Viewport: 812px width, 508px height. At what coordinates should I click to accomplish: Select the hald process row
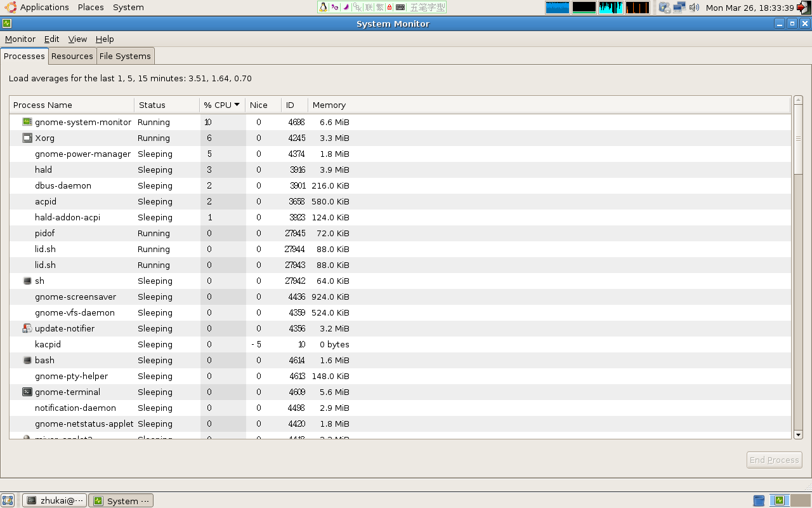pyautogui.click(x=400, y=170)
